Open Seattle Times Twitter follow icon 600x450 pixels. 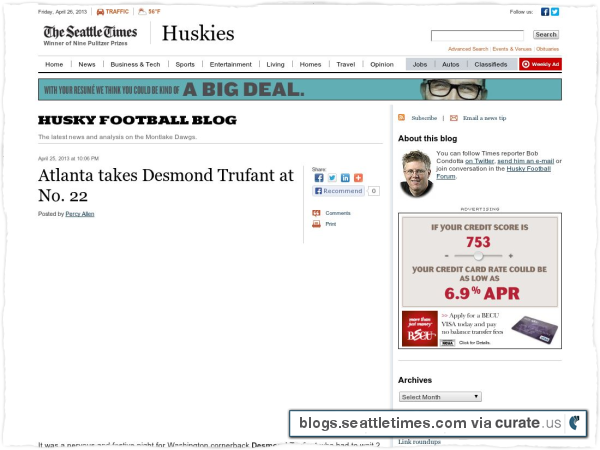[555, 12]
